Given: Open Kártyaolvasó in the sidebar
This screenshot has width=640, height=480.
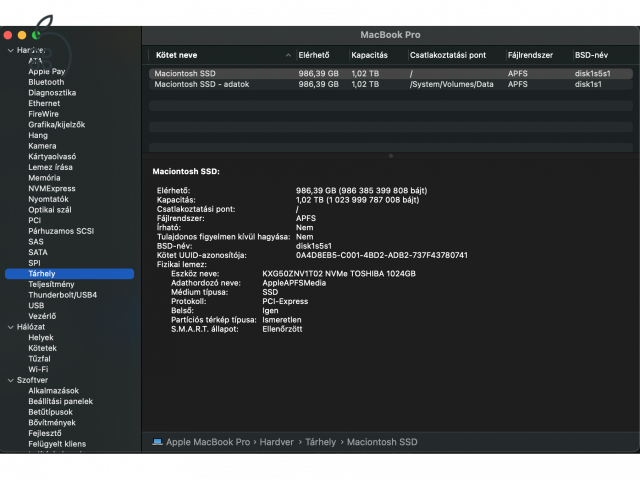Looking at the screenshot, I should click(x=52, y=156).
